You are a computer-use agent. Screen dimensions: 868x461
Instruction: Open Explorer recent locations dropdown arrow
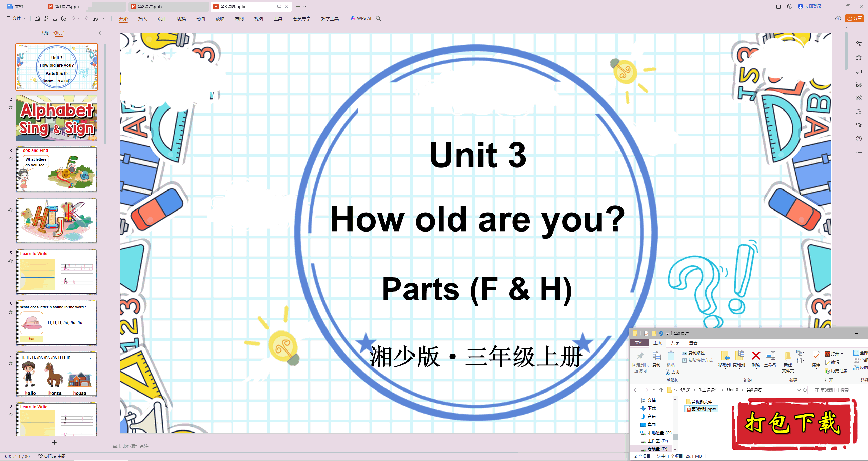tap(654, 390)
